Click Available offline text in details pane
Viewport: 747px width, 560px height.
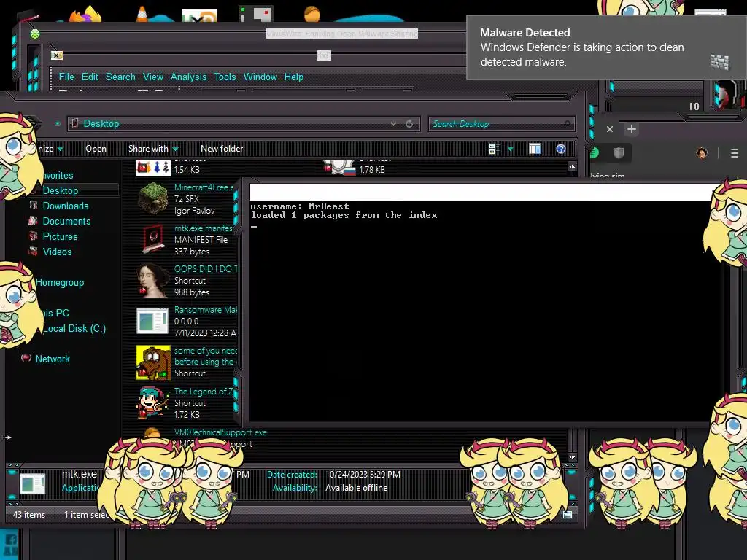click(356, 488)
